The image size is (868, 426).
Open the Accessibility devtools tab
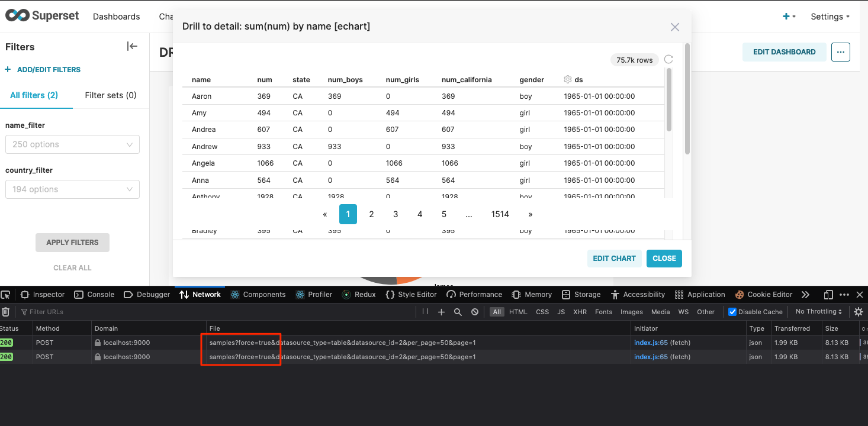point(638,295)
